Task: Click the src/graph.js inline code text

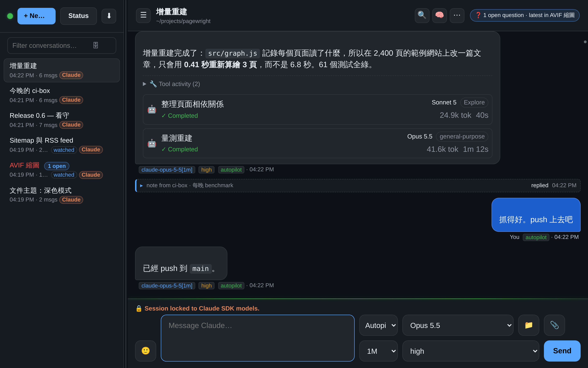Action: point(233,53)
